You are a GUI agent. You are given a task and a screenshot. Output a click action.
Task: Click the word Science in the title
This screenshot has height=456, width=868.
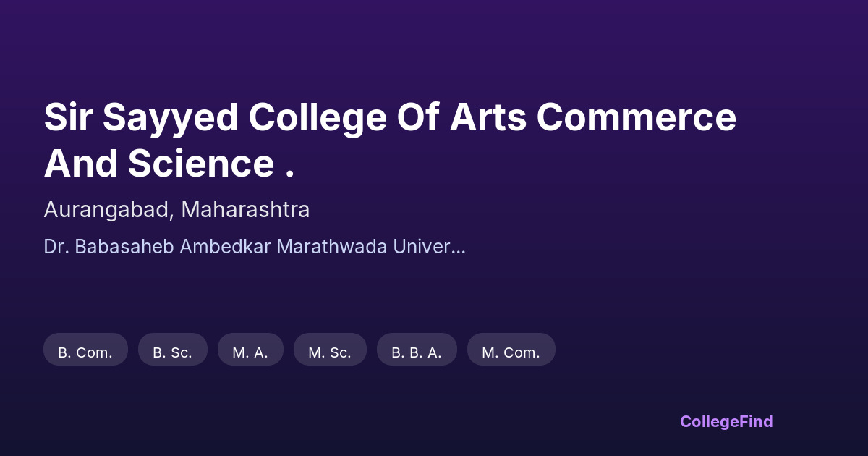pyautogui.click(x=201, y=164)
